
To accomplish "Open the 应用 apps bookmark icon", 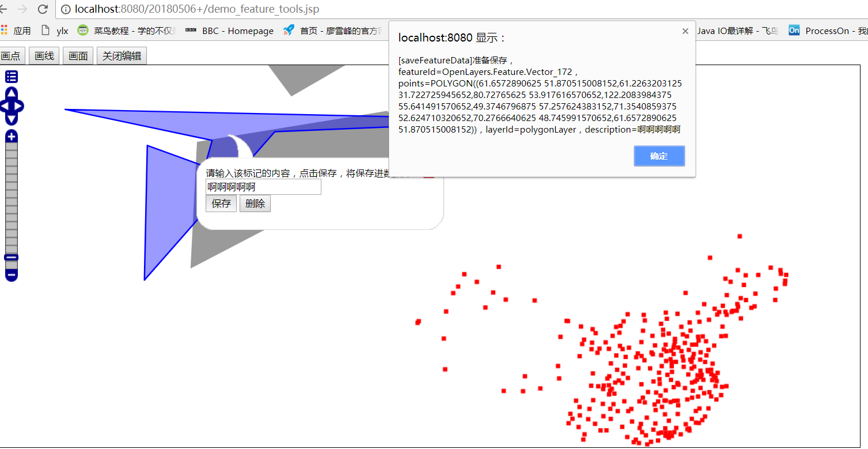I will [5, 31].
